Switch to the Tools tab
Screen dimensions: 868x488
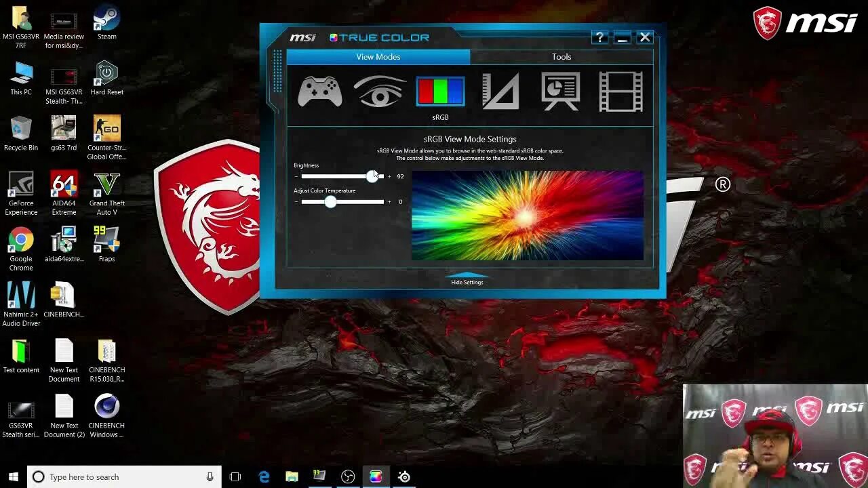(x=561, y=57)
